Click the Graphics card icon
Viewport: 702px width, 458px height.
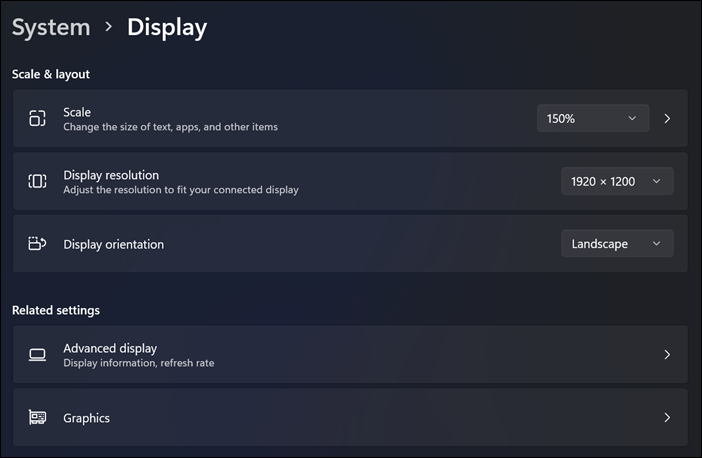37,418
